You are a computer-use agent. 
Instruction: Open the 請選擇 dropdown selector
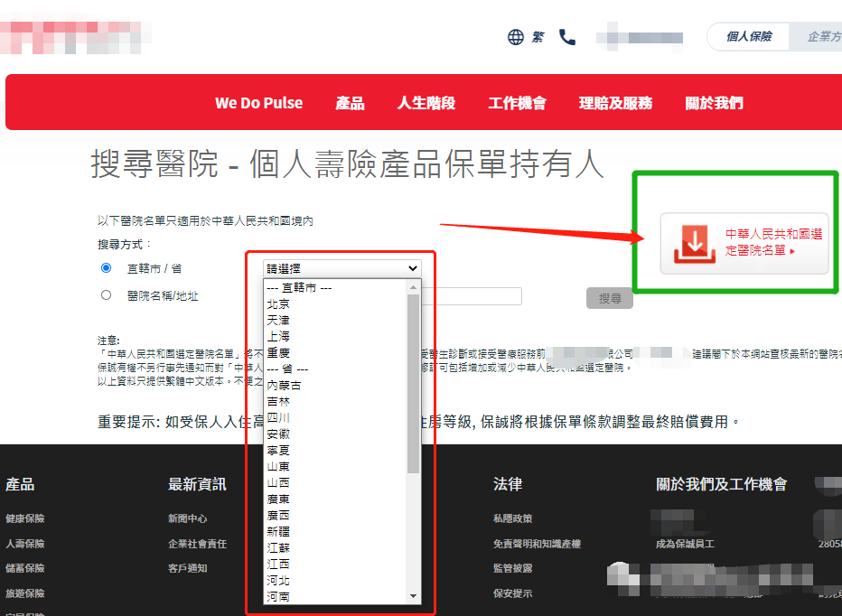click(341, 268)
